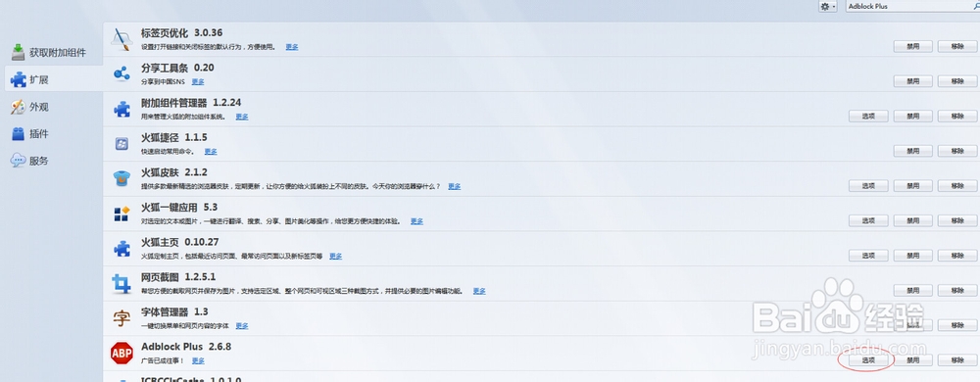Remove the 标签页优化 extension
The image size is (980, 382).
click(957, 47)
